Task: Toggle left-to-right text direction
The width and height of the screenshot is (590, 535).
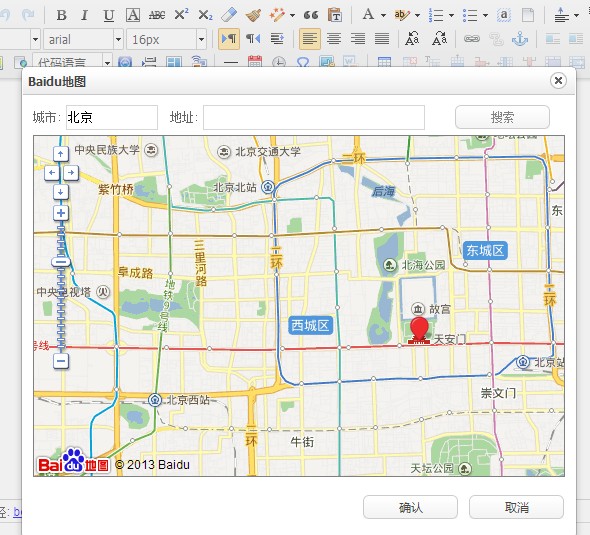Action: coord(229,39)
